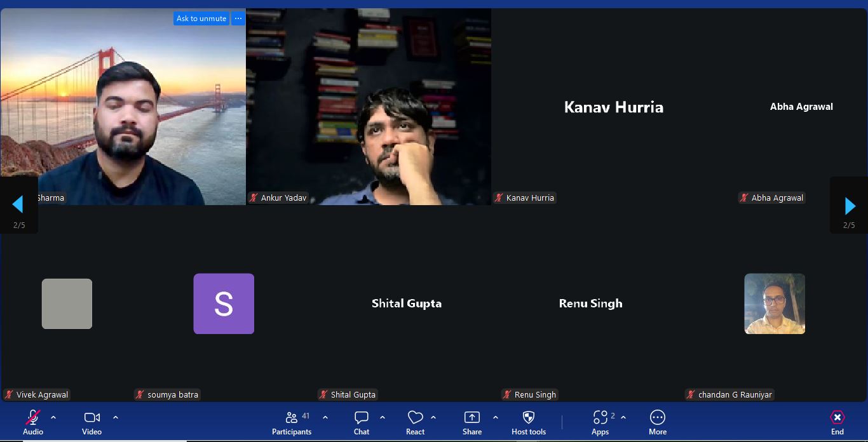Expand the Chat options arrow

[x=383, y=417]
